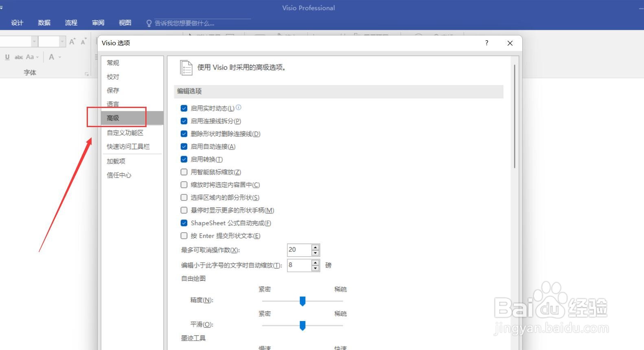Open the 设计 ribbon tab
The height and width of the screenshot is (350, 644).
pos(17,23)
